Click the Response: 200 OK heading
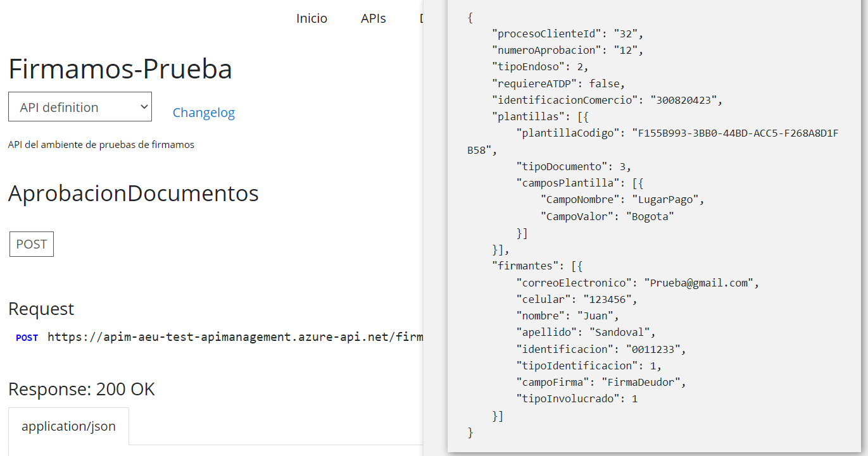868x456 pixels. coord(81,389)
